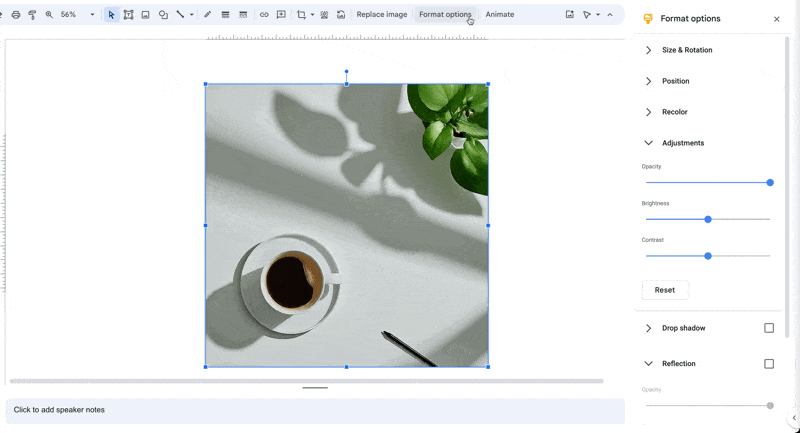Expand the Size & Rotation section
Image resolution: width=800 pixels, height=433 pixels.
coord(648,50)
